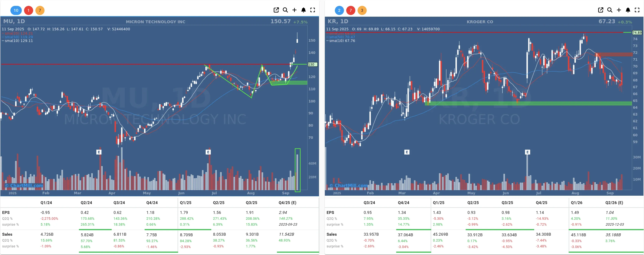
Task: Click blue badge showing 10 on MU
Action: (x=16, y=10)
